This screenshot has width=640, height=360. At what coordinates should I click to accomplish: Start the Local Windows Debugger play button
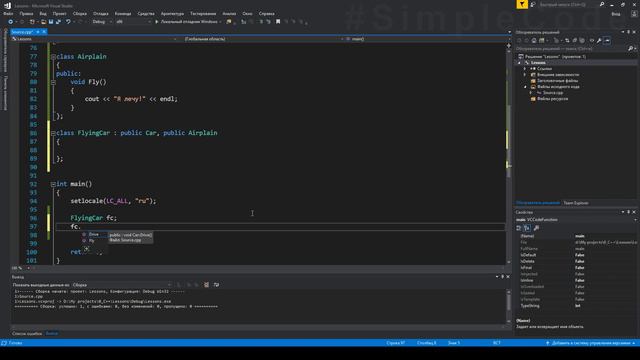point(156,22)
